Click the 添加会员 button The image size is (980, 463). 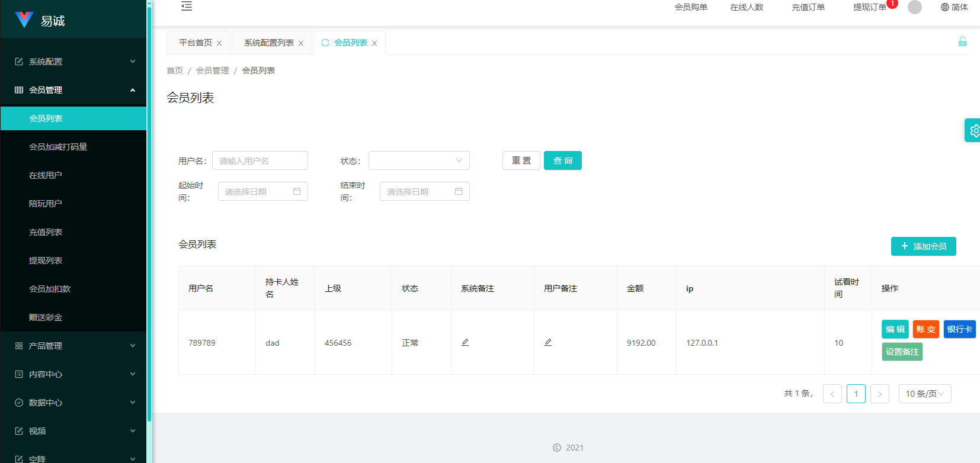[923, 246]
